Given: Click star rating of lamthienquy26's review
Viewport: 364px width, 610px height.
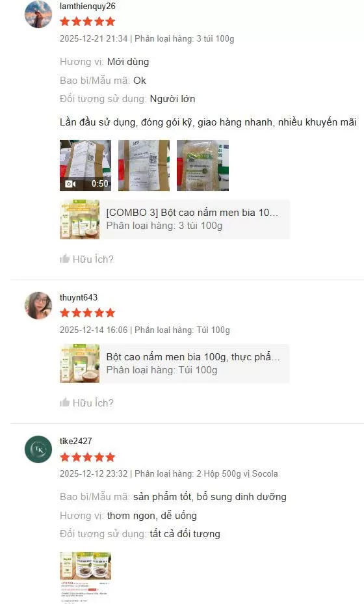Looking at the screenshot, I should tap(88, 21).
